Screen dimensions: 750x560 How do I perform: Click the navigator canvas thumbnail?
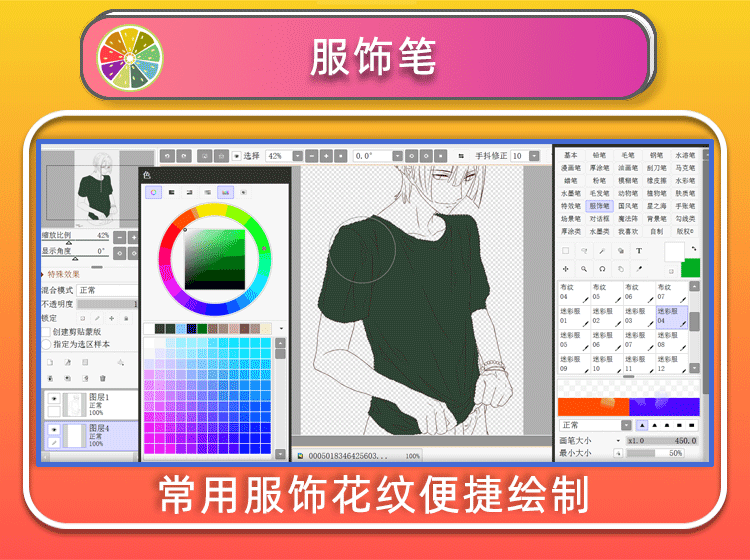pyautogui.click(x=97, y=189)
